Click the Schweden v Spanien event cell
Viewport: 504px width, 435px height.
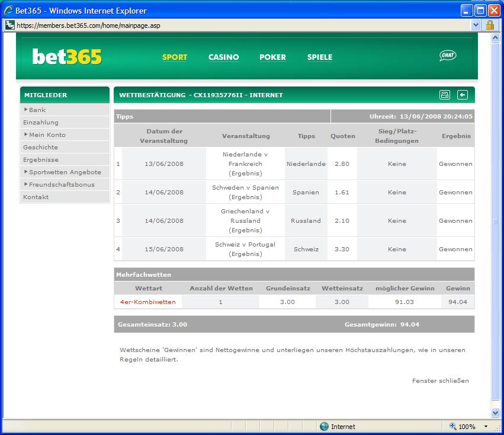[x=245, y=192]
